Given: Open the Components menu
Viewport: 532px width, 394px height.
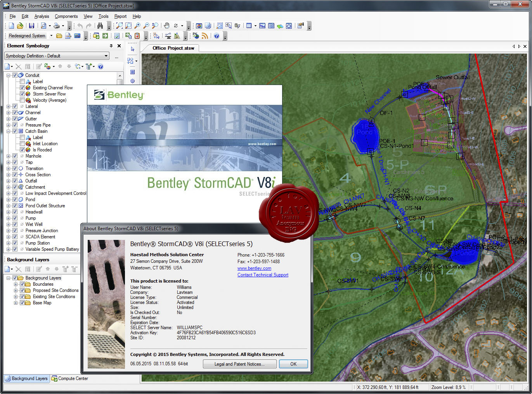Looking at the screenshot, I should coord(66,16).
